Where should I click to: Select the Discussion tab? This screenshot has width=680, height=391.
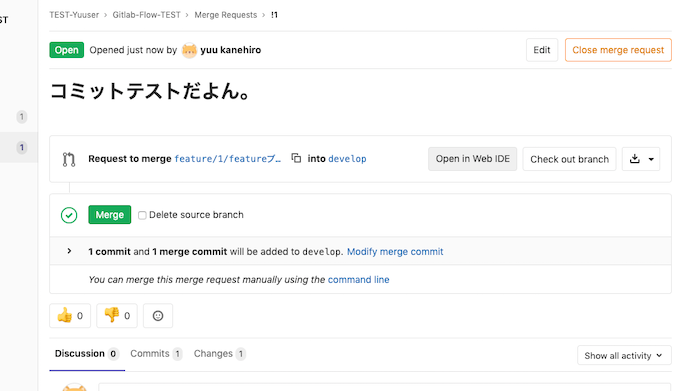[x=87, y=354]
